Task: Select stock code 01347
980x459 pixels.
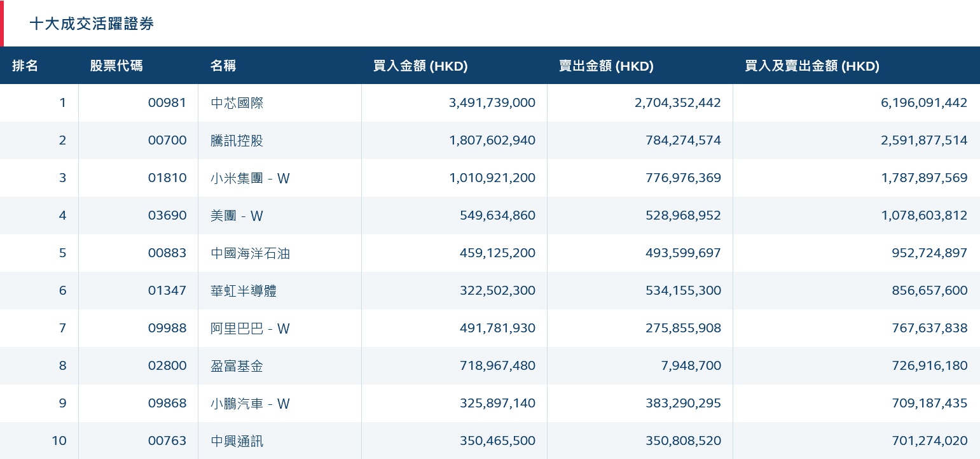Action: pyautogui.click(x=167, y=290)
